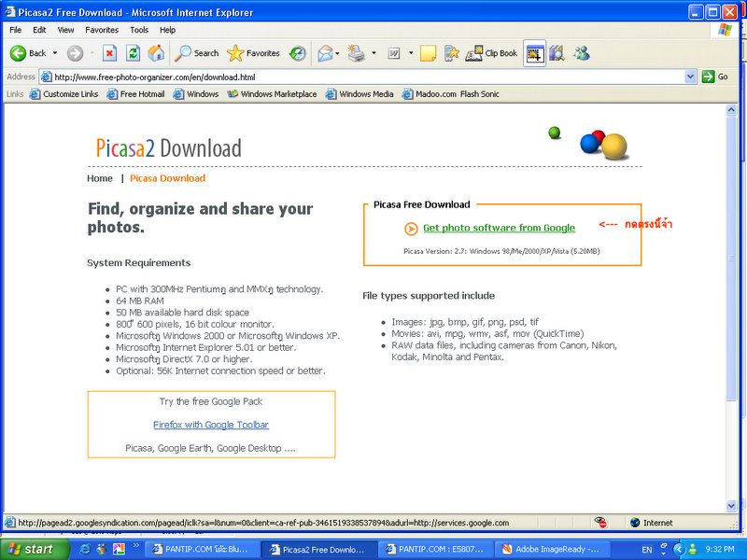Expand the address bar dropdown list
Screen dimensions: 747x560
point(691,77)
